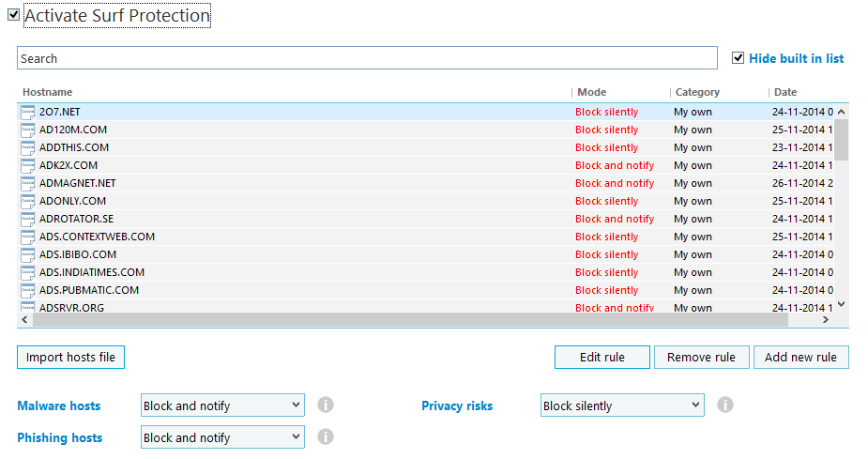Open the Malware hosts mode dropdown
The width and height of the screenshot is (868, 459).
click(222, 405)
